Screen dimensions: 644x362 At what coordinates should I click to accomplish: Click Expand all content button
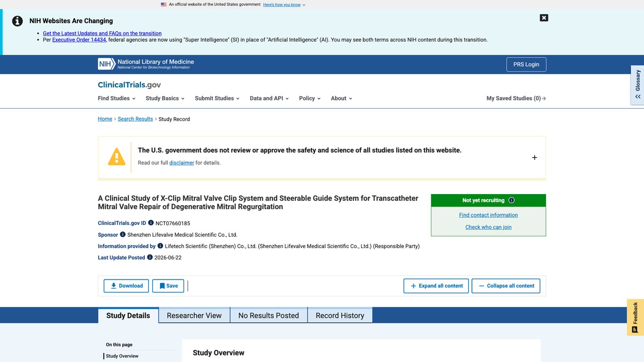click(x=436, y=286)
